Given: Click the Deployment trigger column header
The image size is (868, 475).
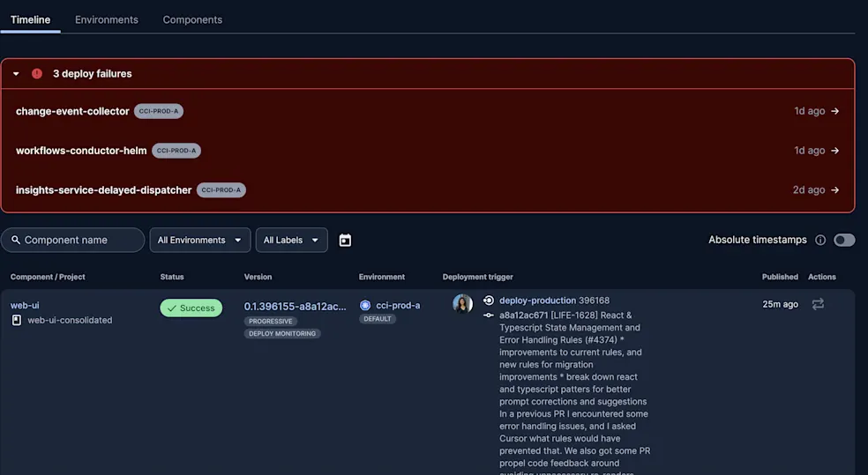Looking at the screenshot, I should point(478,277).
